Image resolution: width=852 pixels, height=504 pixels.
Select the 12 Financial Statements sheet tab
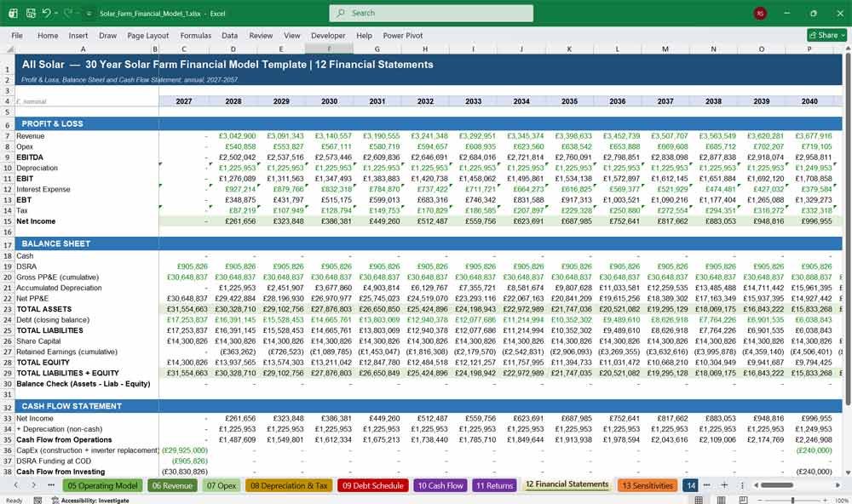[x=567, y=484]
